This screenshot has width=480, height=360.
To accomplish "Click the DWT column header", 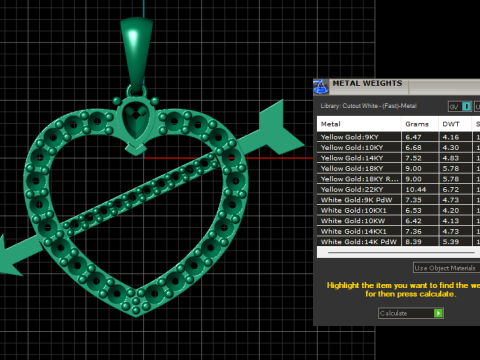I will point(455,124).
